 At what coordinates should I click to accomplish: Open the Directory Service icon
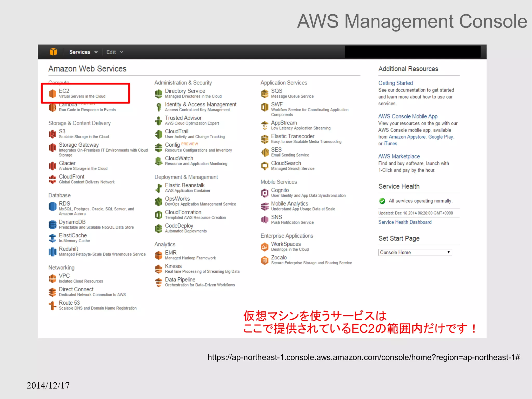click(159, 94)
